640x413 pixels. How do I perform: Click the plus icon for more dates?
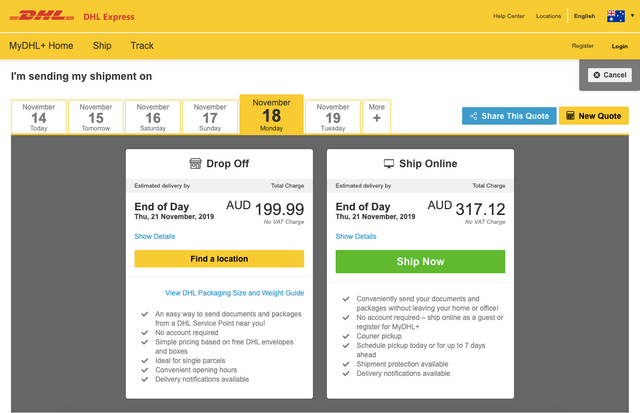377,118
